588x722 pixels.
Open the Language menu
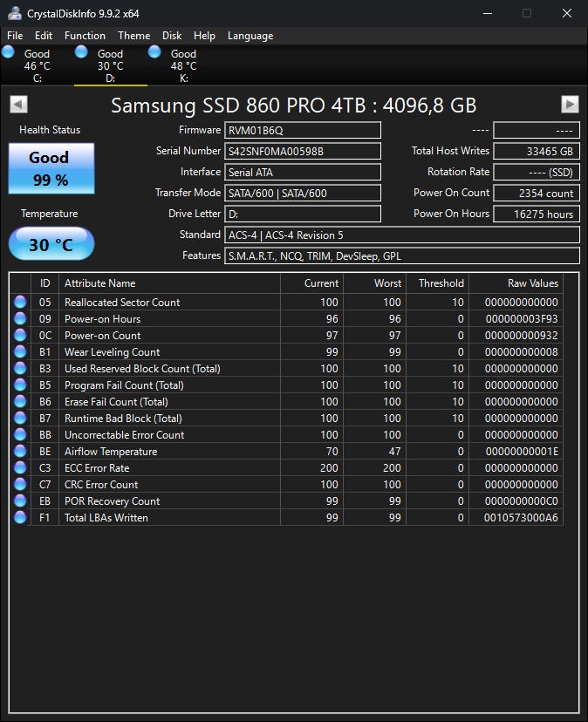(x=250, y=36)
